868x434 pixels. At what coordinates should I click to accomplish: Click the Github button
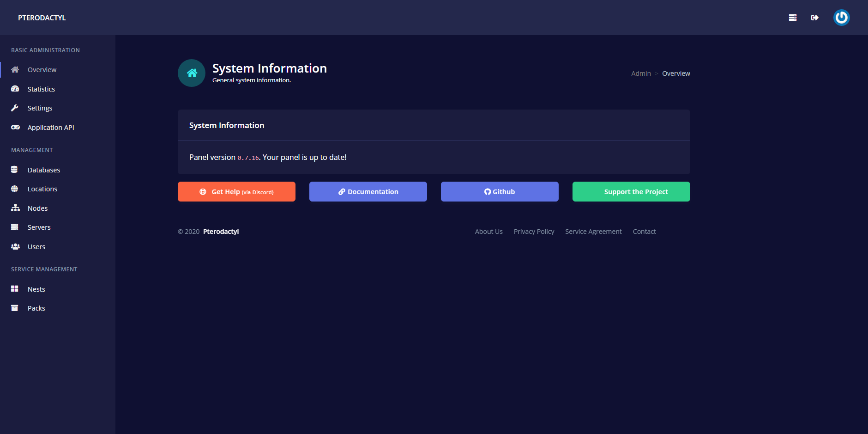pyautogui.click(x=500, y=191)
